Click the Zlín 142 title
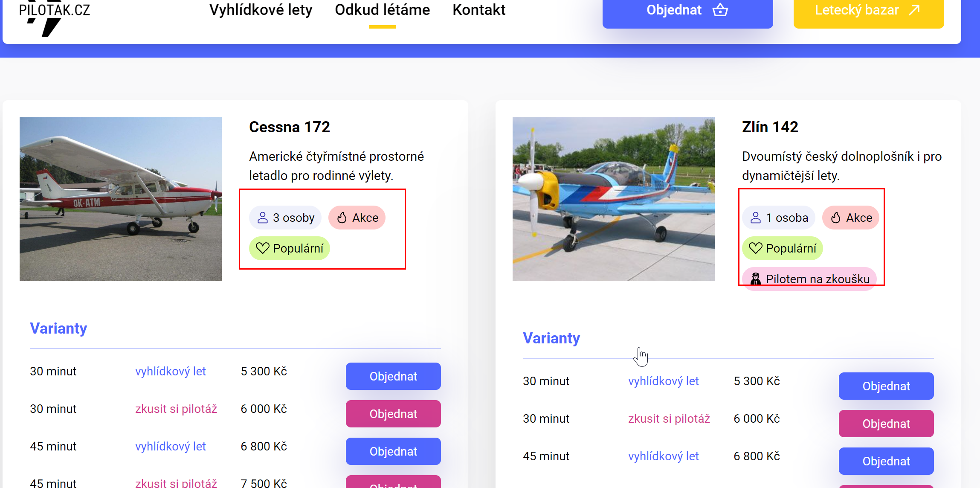980x488 pixels. [770, 127]
